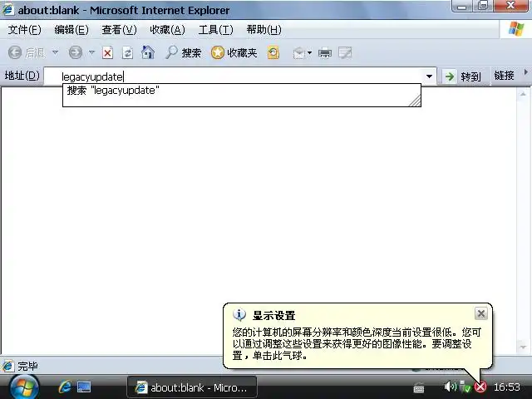This screenshot has width=532, height=399.
Task: Click inside the address bar text field
Action: pos(234,76)
